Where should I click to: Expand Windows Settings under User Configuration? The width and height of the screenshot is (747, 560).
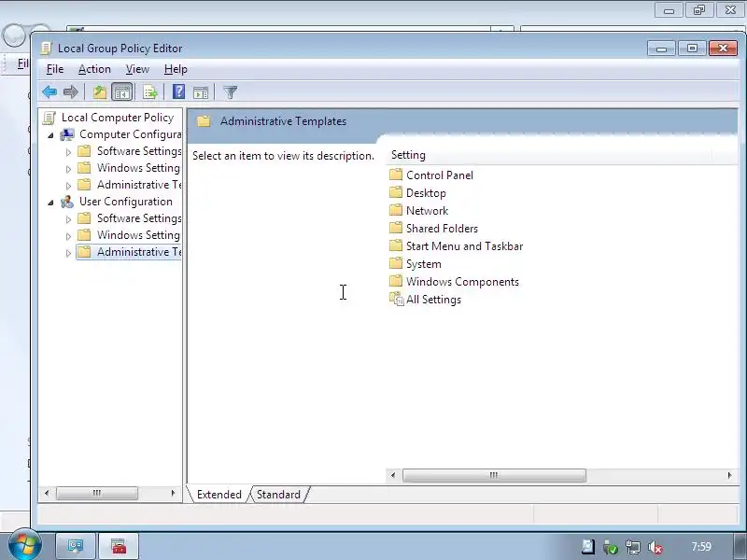click(x=68, y=236)
